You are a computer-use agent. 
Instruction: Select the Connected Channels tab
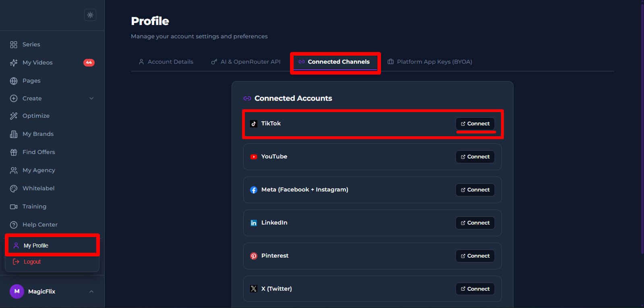click(334, 62)
